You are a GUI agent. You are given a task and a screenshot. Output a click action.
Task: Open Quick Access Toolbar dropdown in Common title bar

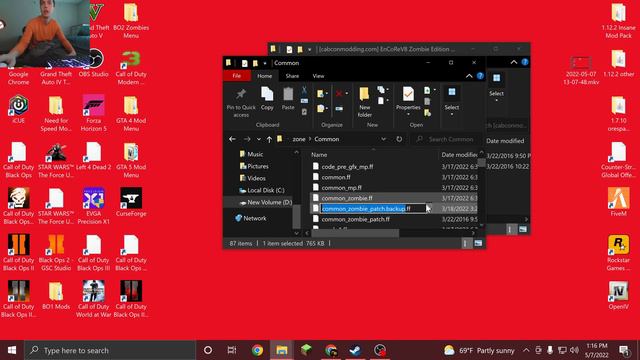[265, 63]
